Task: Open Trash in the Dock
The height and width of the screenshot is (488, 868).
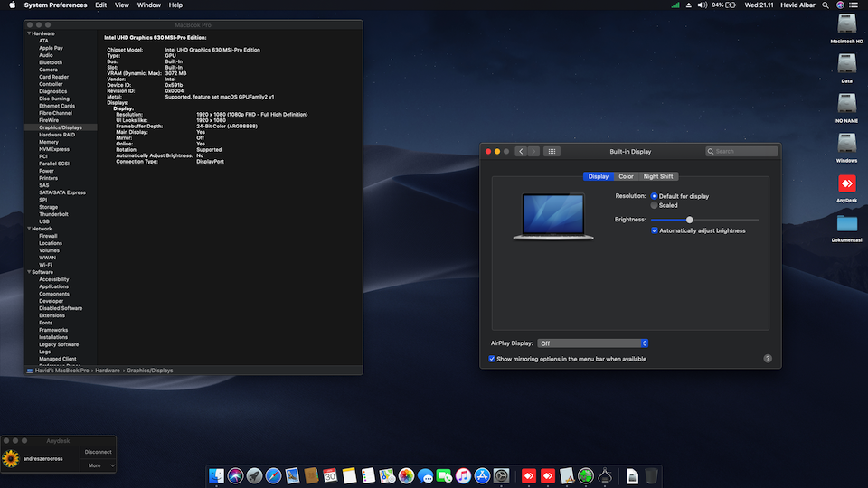Action: (x=652, y=476)
